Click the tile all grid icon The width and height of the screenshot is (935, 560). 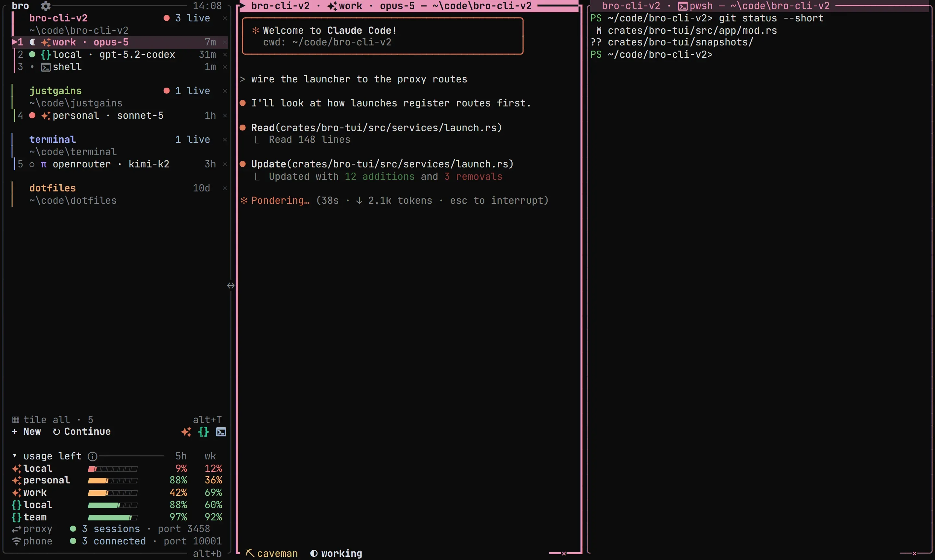(16, 420)
